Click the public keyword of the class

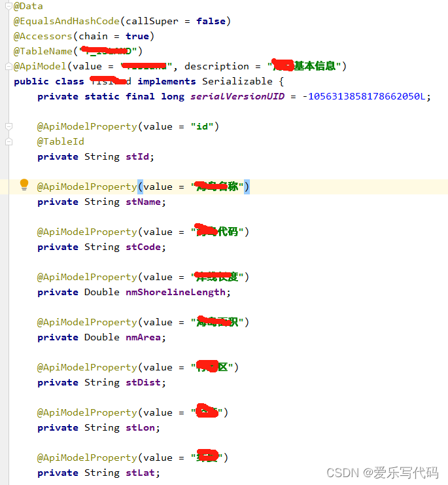click(x=31, y=81)
